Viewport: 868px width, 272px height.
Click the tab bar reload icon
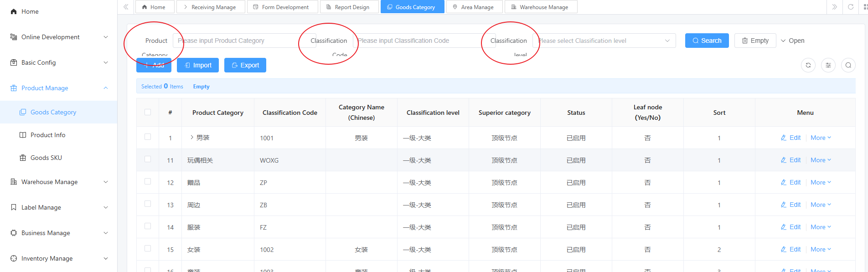tap(850, 7)
